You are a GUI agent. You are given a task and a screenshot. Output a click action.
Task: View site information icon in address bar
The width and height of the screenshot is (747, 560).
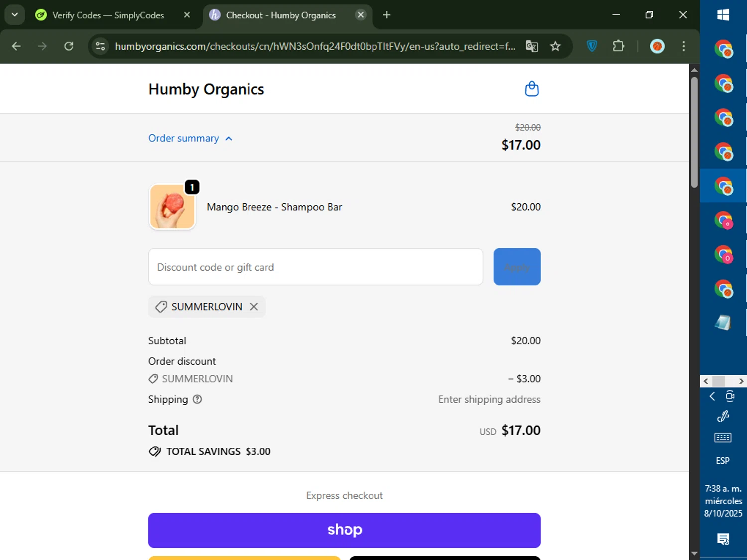point(100,46)
